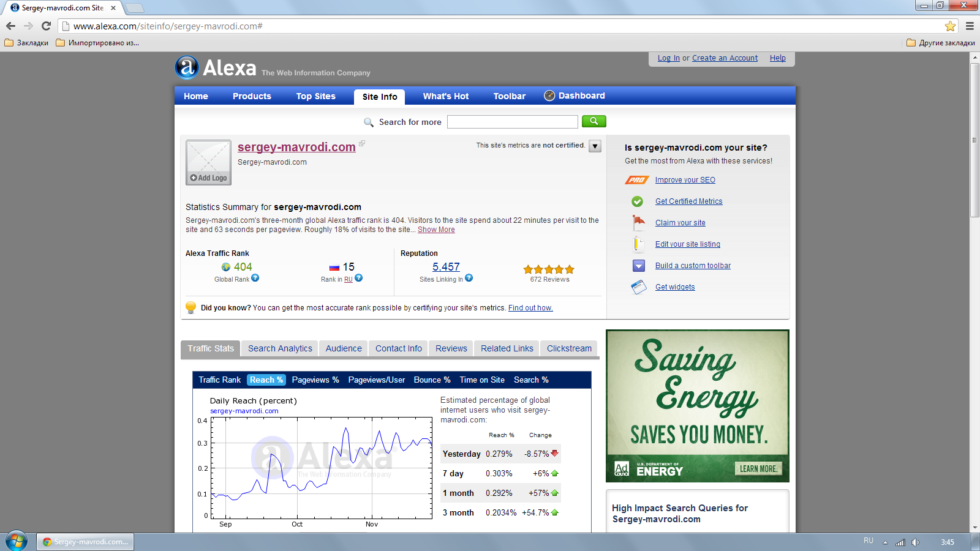Open Windows Start button
This screenshot has height=551, width=980.
coord(16,541)
